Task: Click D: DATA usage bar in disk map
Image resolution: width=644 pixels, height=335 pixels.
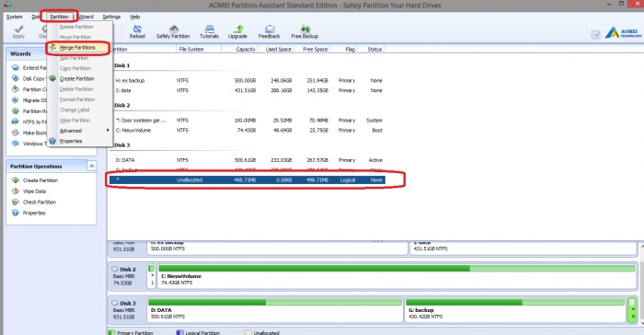Action: [x=275, y=303]
